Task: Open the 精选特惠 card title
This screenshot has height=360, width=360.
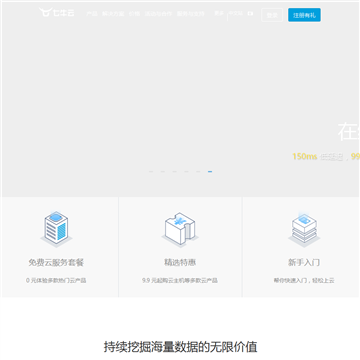Action: coord(180,263)
